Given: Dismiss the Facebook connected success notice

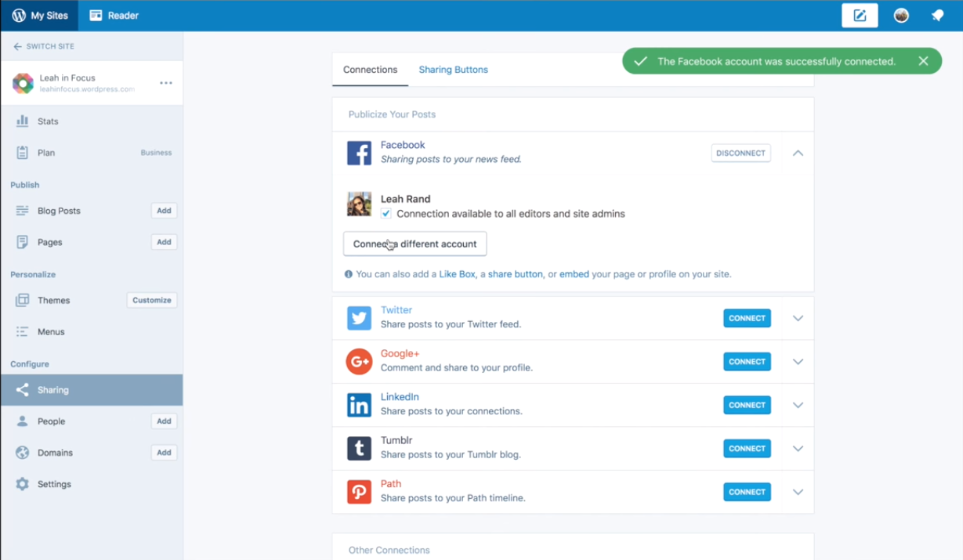Looking at the screenshot, I should pos(923,61).
